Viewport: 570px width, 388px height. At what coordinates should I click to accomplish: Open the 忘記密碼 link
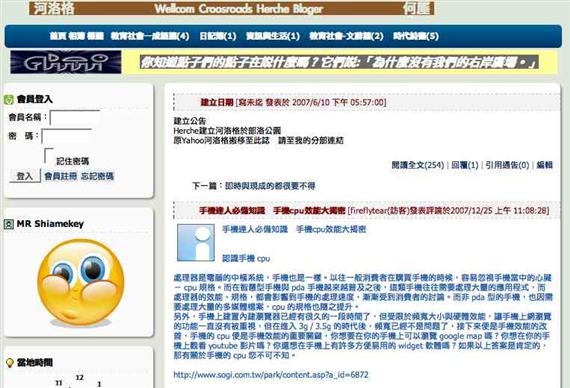tap(97, 176)
